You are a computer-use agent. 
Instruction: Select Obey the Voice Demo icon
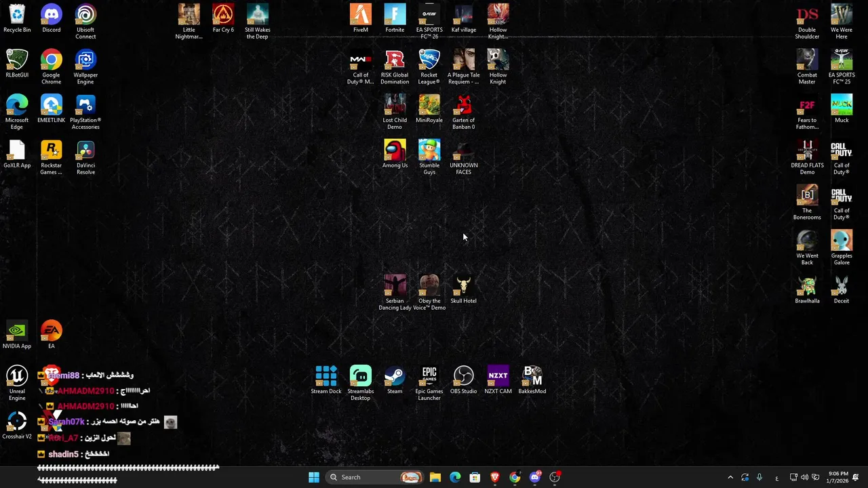tap(429, 293)
